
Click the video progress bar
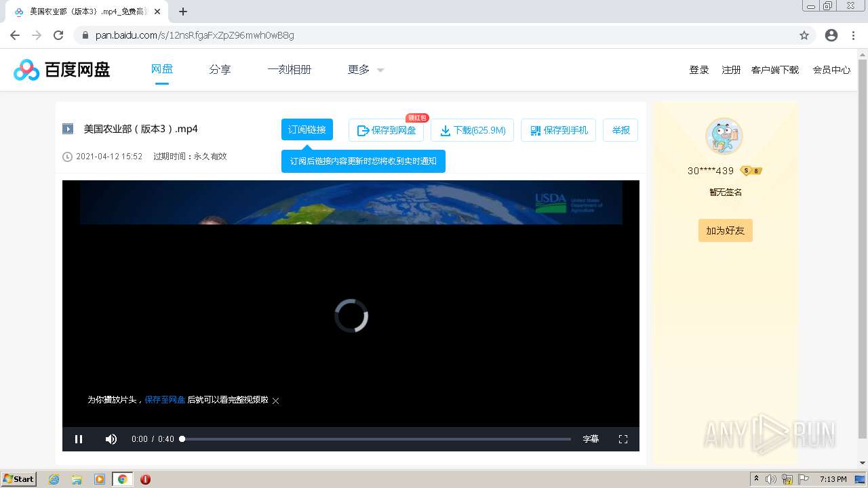click(x=376, y=439)
